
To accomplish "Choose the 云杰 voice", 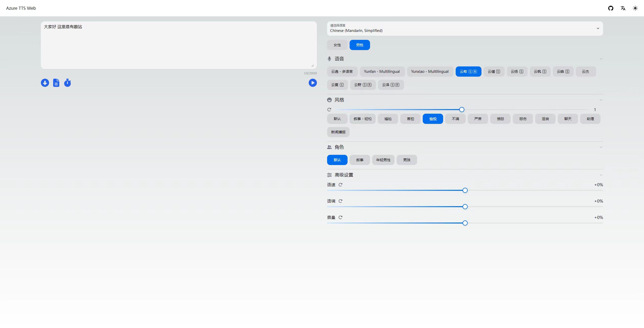I will (586, 72).
